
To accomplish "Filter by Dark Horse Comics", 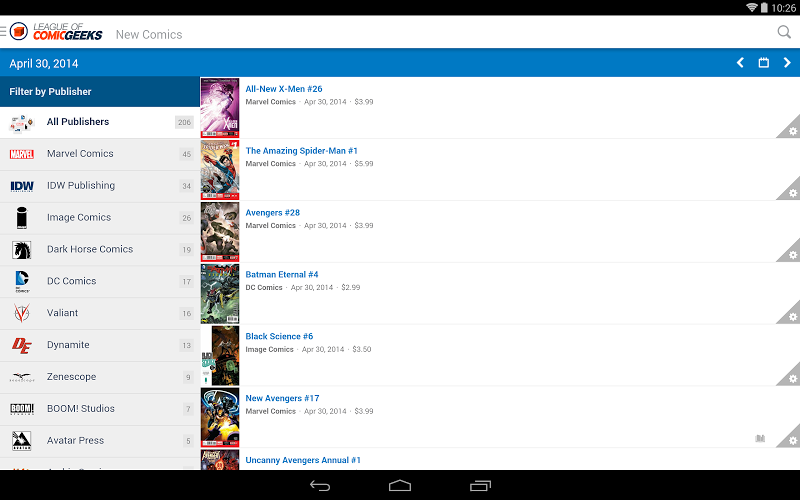I will pyautogui.click(x=100, y=250).
